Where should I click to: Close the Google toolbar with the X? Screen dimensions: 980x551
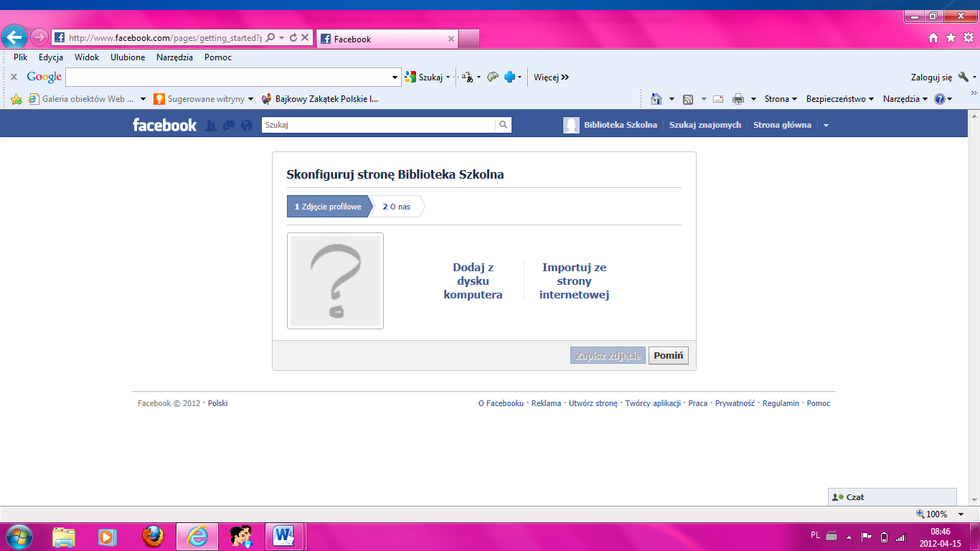(14, 77)
